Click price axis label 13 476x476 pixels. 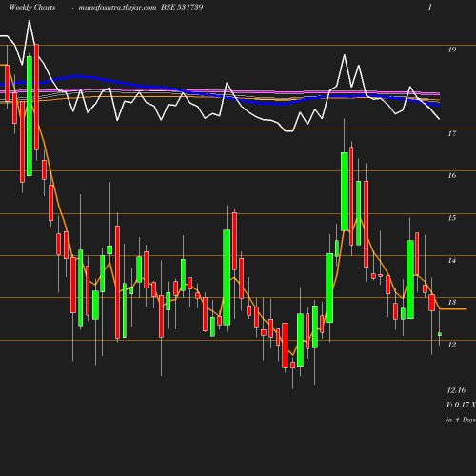tap(452, 302)
